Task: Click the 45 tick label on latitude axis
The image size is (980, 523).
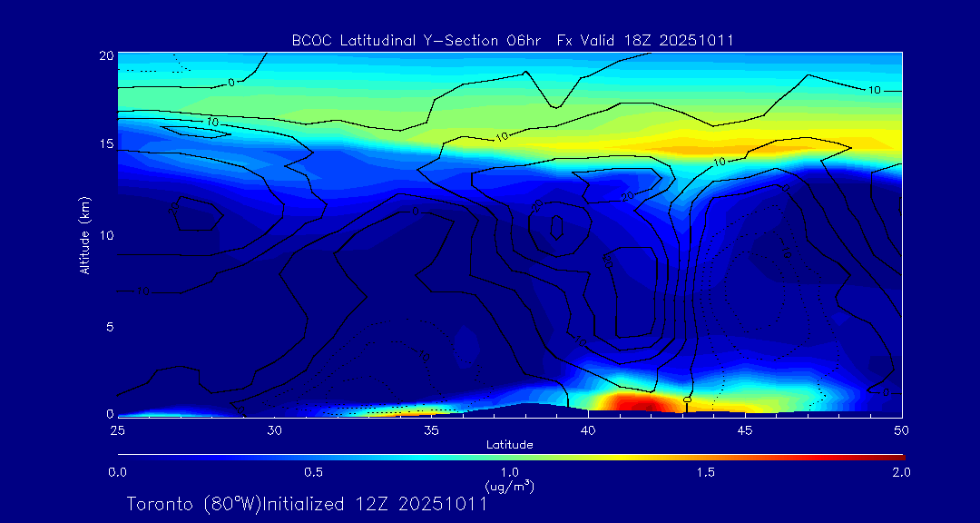Action: point(745,429)
